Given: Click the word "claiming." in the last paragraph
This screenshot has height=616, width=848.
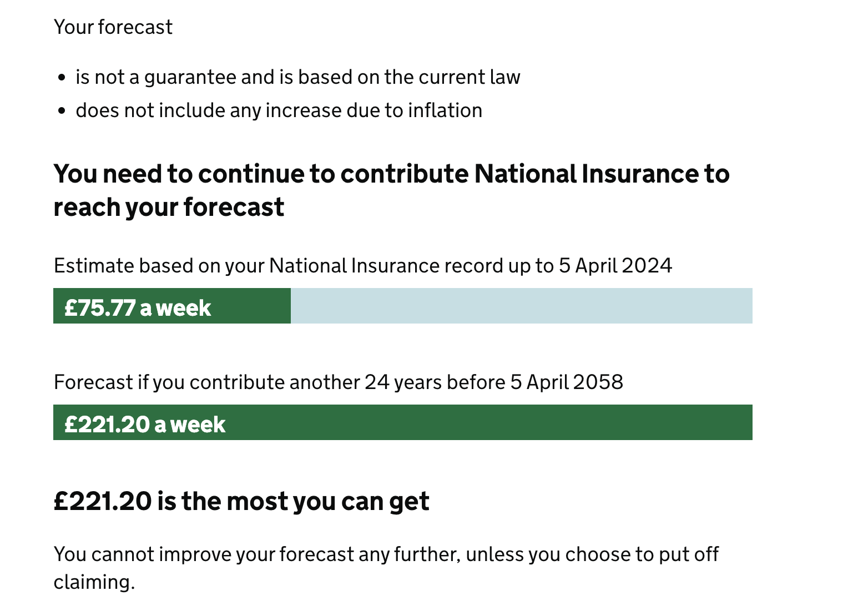Looking at the screenshot, I should [x=94, y=582].
